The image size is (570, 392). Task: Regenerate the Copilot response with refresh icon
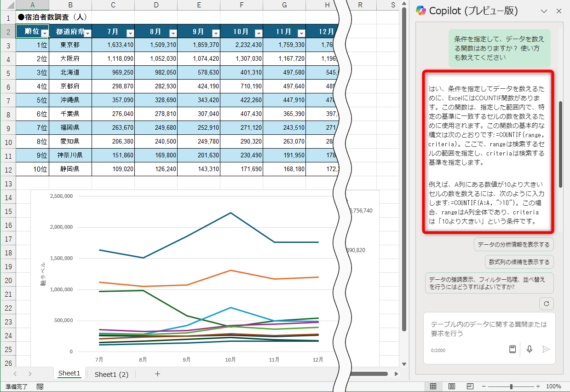tap(547, 304)
